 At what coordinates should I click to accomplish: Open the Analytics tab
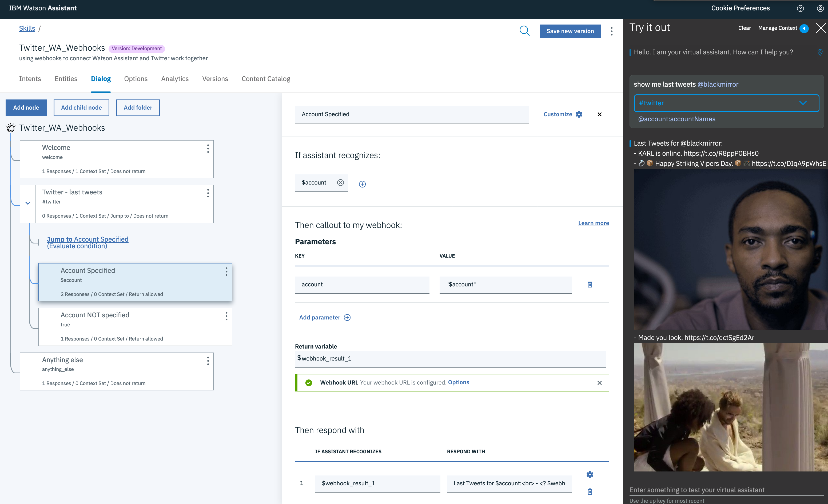[x=175, y=79]
